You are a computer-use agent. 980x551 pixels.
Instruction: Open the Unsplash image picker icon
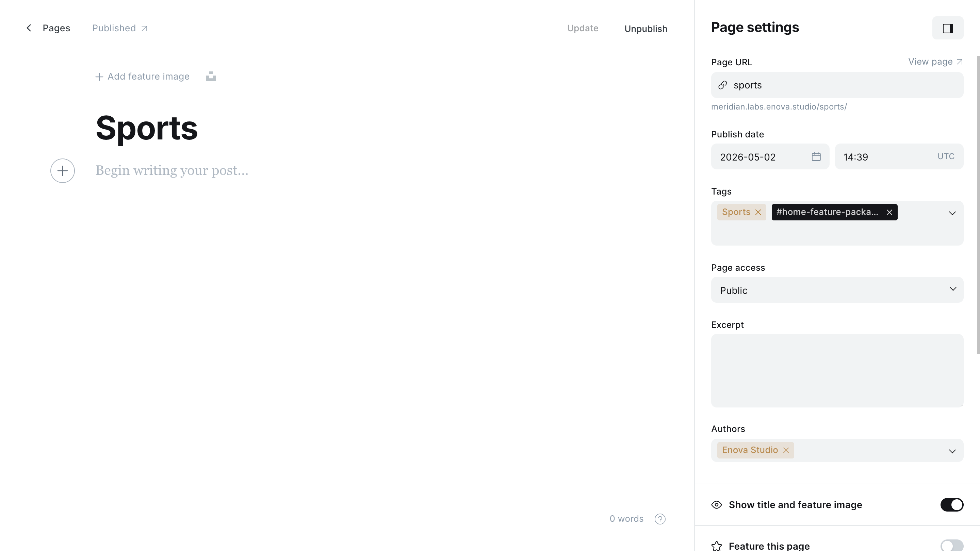pos(211,77)
